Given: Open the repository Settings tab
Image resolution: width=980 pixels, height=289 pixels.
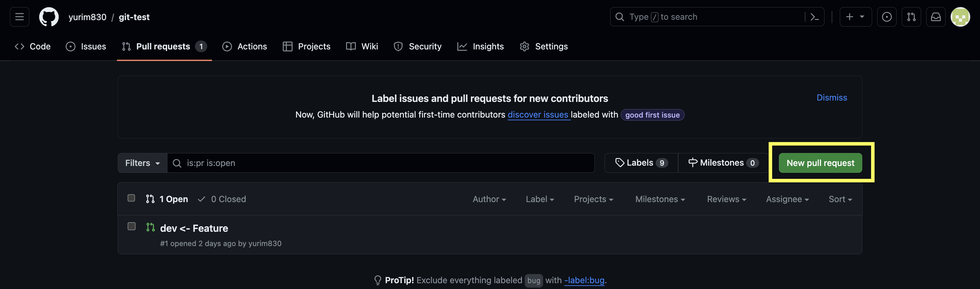Looking at the screenshot, I should (544, 46).
